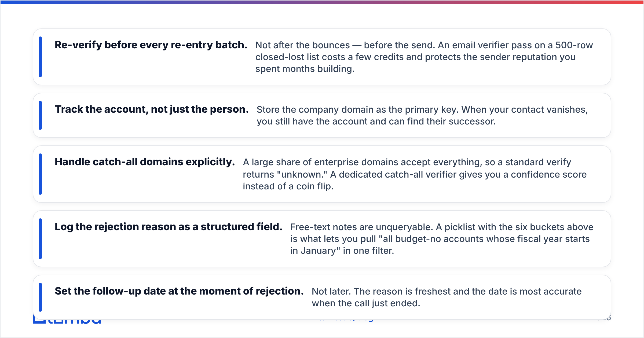
Task: Click blue accent bar beside Log the rejection
Action: click(40, 239)
